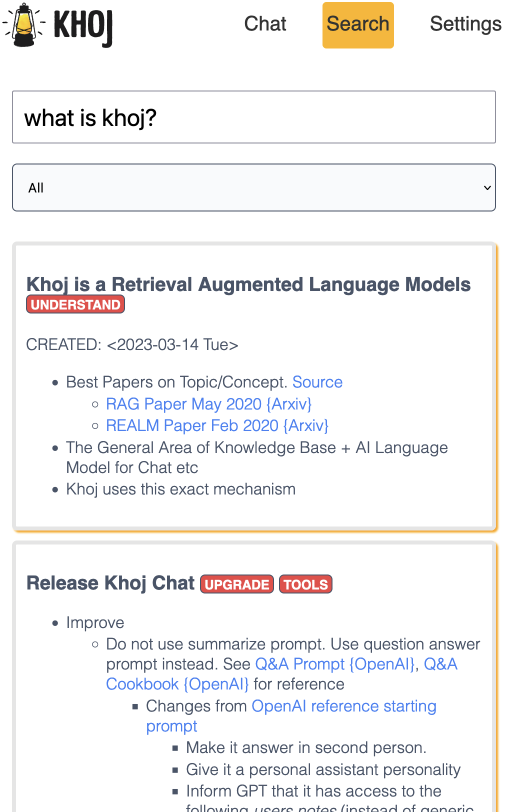Click the search query input field
512x812 pixels.
254,117
